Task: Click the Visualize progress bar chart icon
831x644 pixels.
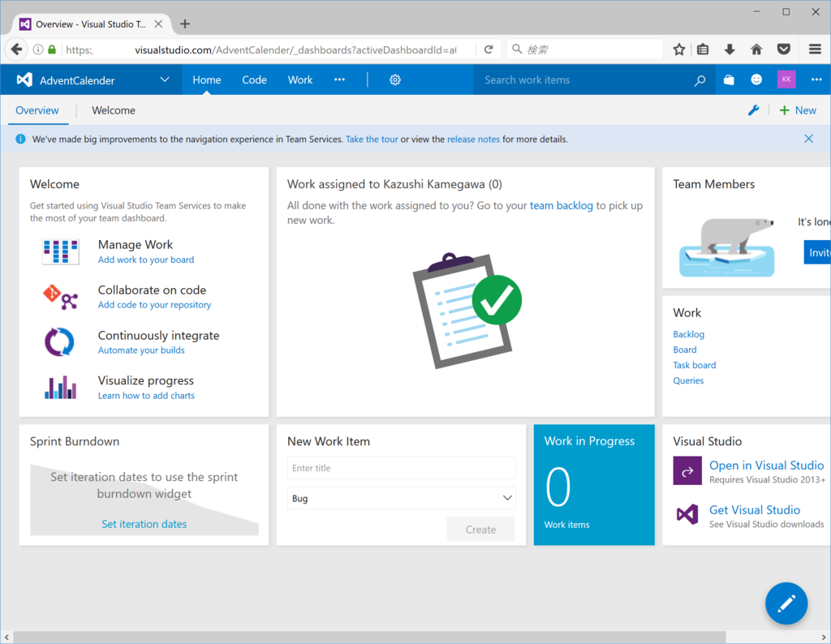Action: [60, 387]
